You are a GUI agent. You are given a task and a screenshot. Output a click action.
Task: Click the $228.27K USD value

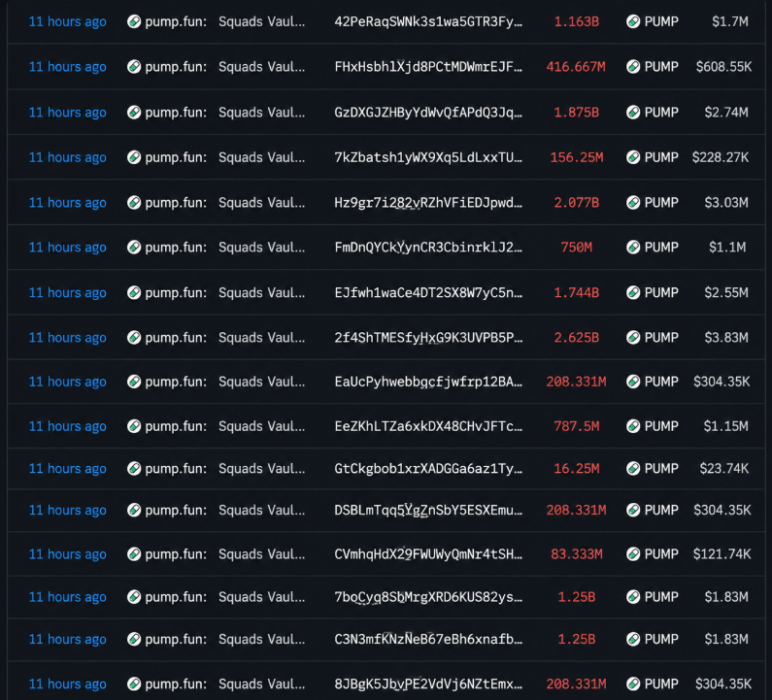pos(721,157)
